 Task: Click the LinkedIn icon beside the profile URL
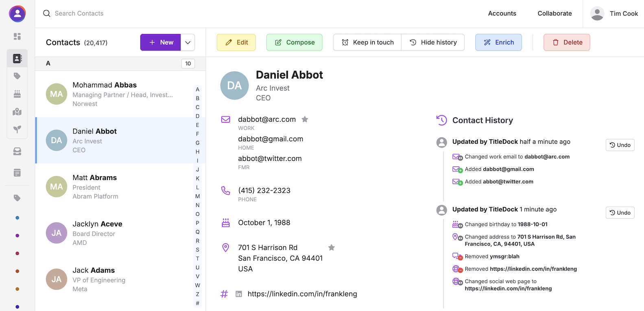239,294
